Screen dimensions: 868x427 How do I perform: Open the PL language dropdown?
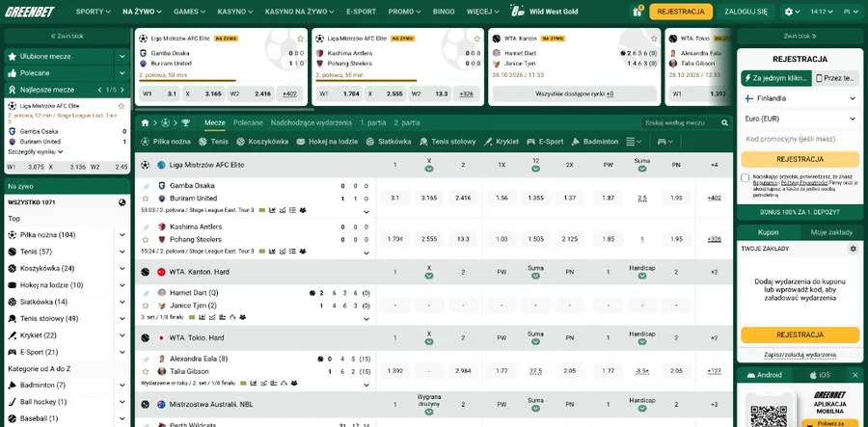(x=851, y=12)
